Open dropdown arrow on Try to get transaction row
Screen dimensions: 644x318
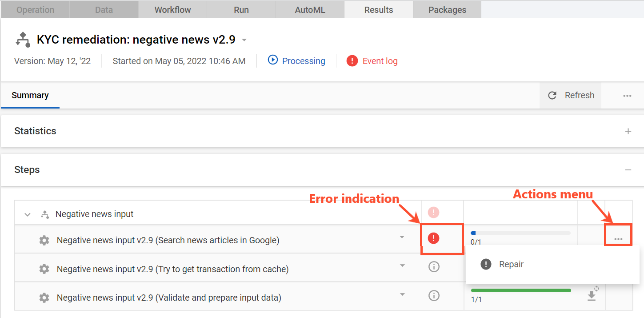click(402, 266)
